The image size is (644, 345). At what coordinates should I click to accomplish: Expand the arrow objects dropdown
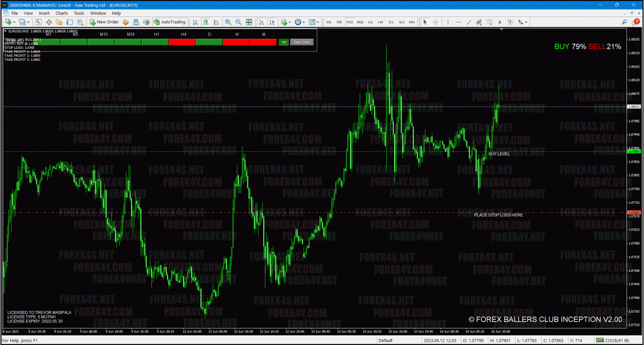click(x=526, y=22)
